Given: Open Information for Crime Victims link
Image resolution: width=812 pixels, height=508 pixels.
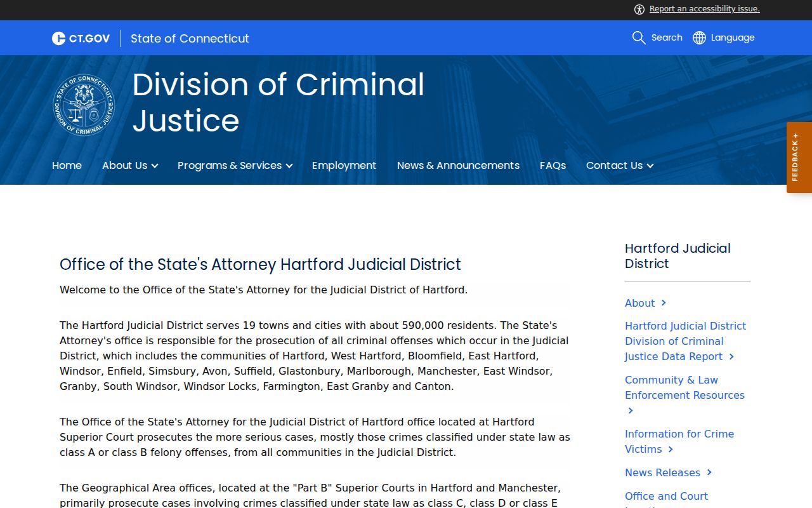Looking at the screenshot, I should pyautogui.click(x=679, y=441).
